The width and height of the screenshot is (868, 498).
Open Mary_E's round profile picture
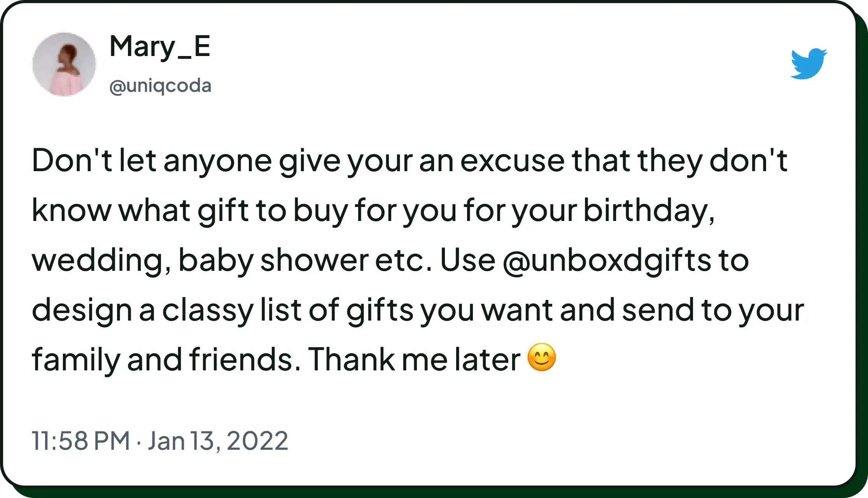point(64,65)
